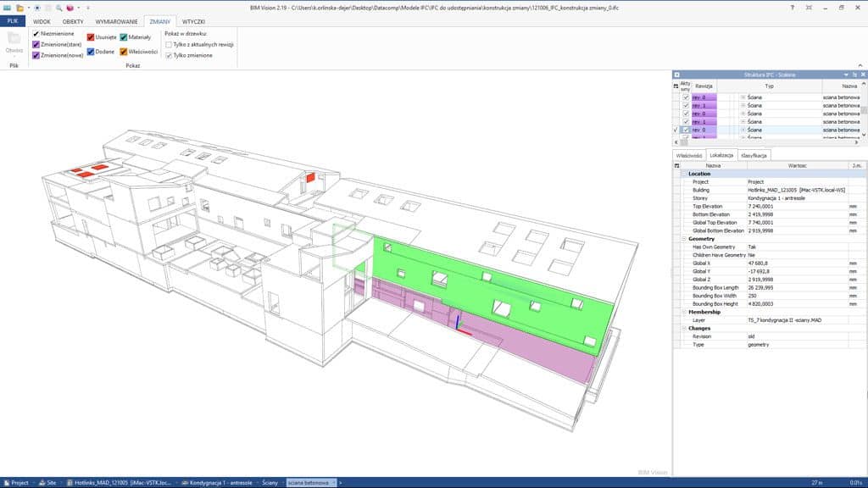Toggle the Niezmienione checkbox
The height and width of the screenshot is (488, 868).
[x=36, y=34]
